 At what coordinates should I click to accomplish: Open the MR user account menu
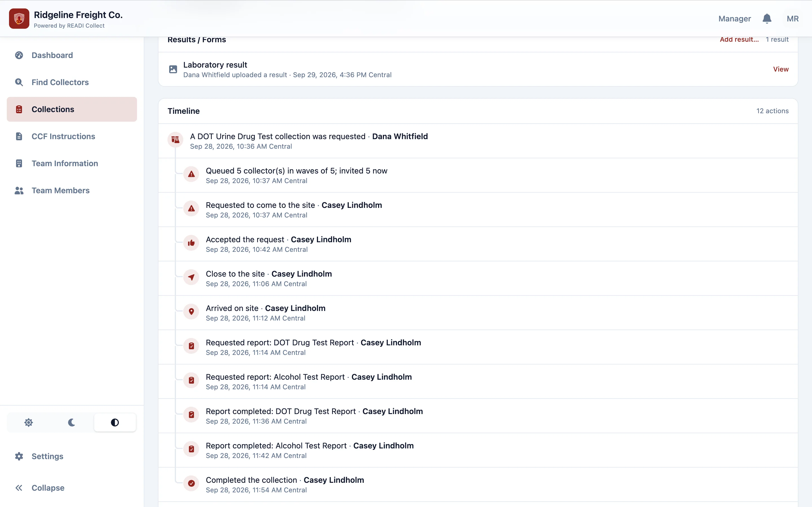coord(793,19)
